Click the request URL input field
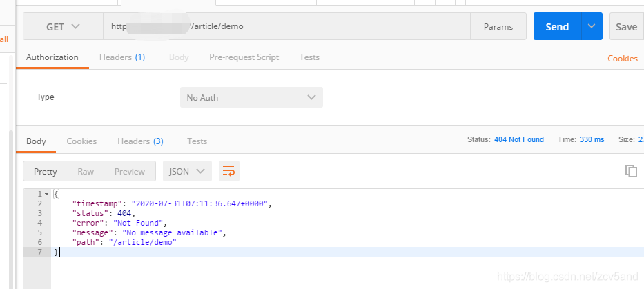The image size is (644, 289). tap(286, 27)
